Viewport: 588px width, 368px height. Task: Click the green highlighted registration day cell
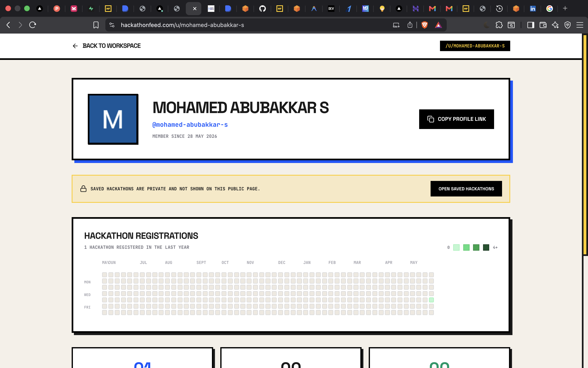pyautogui.click(x=431, y=300)
